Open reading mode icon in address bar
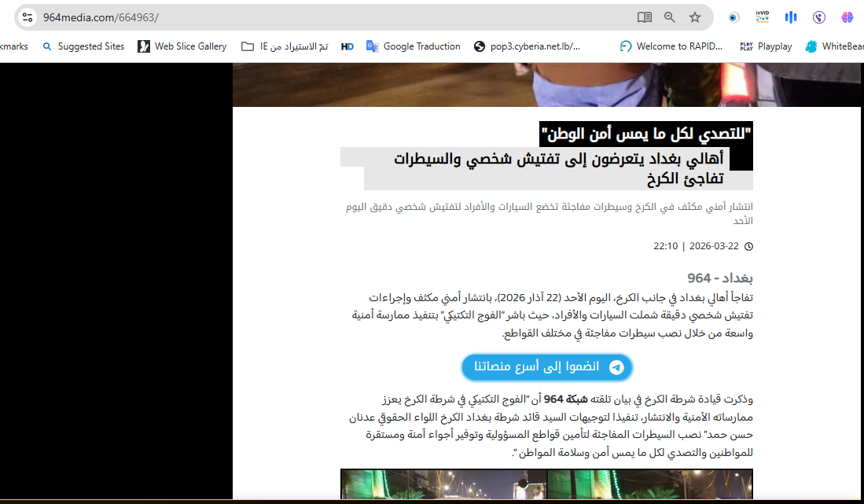Image resolution: width=864 pixels, height=504 pixels. (x=644, y=17)
